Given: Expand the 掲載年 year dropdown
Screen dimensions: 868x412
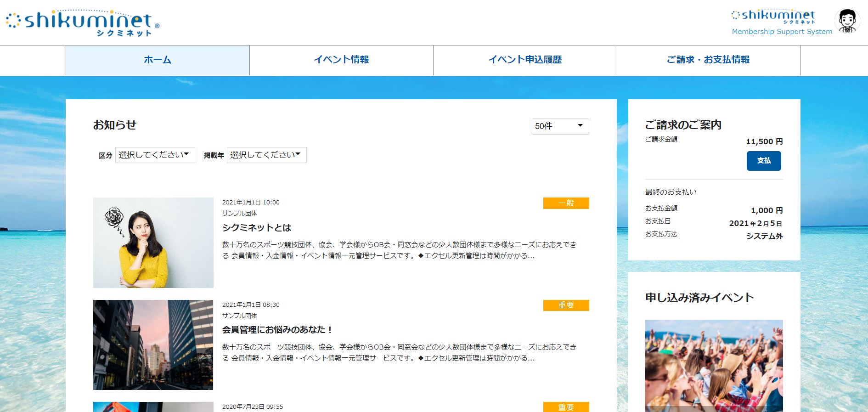Looking at the screenshot, I should (266, 155).
